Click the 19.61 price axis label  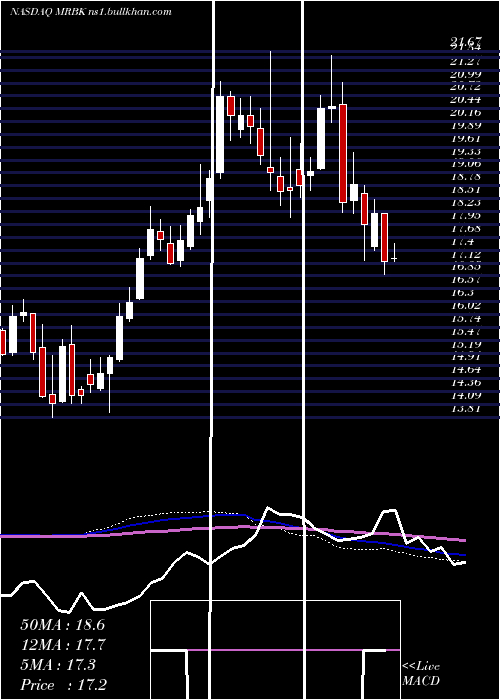click(x=466, y=139)
